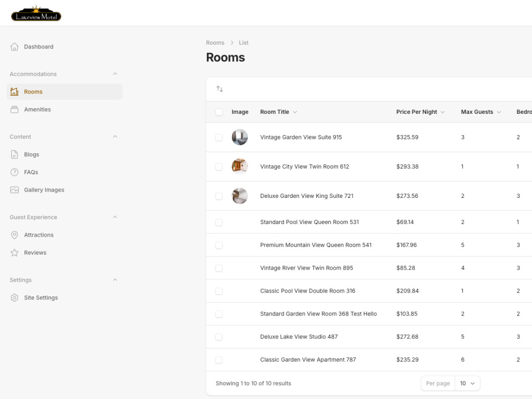Open Deluxe Garden View King Suite 721 title
The height and width of the screenshot is (399, 532).
(307, 196)
